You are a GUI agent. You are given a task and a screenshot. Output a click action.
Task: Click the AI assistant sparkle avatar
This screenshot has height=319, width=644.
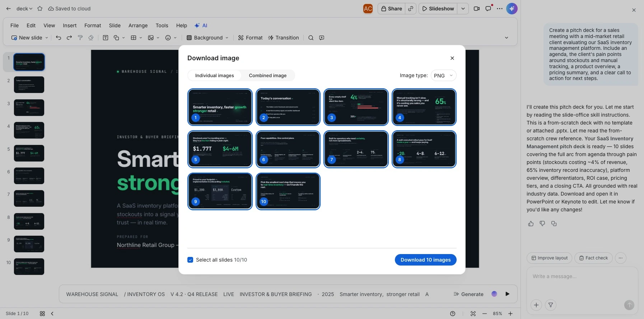tap(512, 9)
